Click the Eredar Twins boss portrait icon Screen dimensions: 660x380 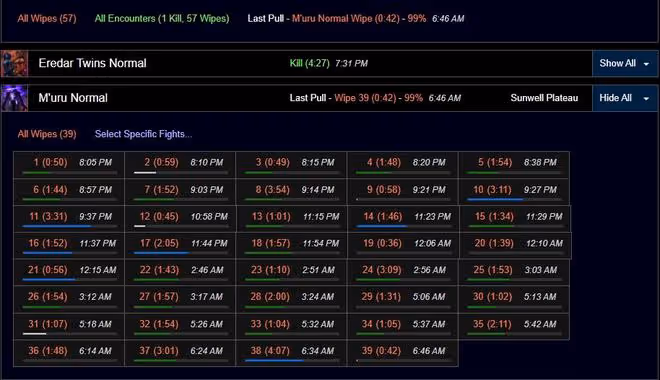click(x=14, y=64)
